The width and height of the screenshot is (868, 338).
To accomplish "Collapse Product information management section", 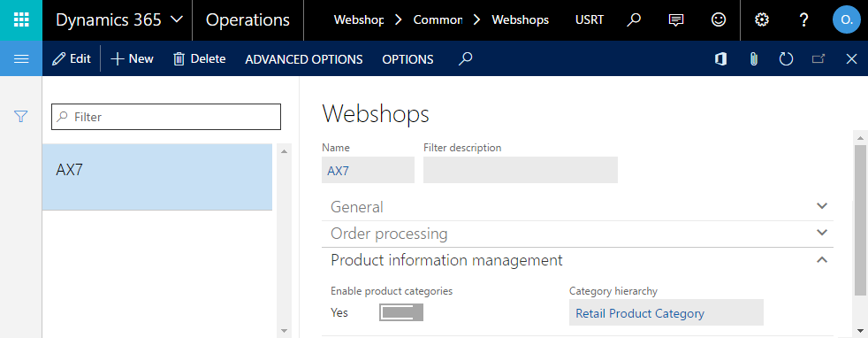I will click(577, 260).
